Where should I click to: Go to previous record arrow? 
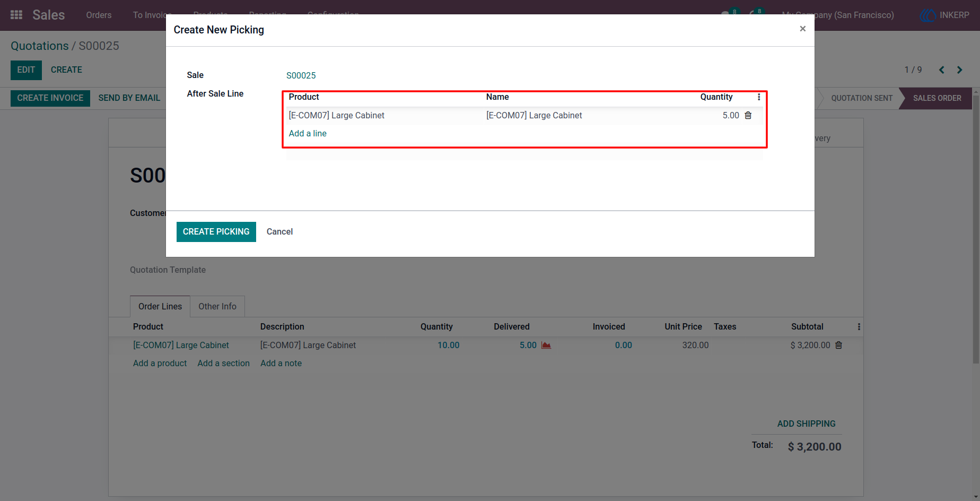[x=942, y=70]
